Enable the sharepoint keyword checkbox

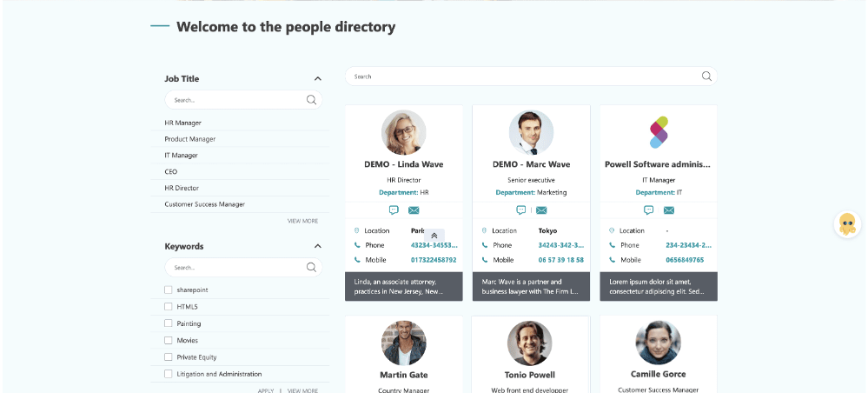point(169,290)
